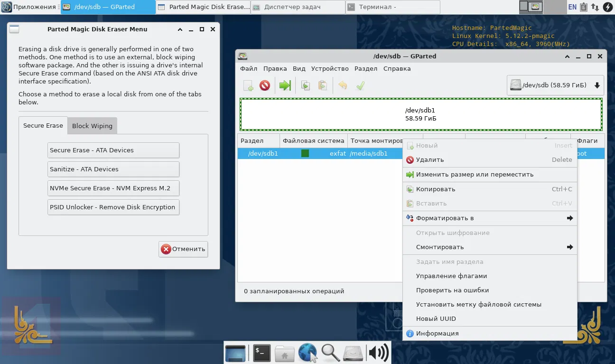Open the Вид menu in GParted
The height and width of the screenshot is (364, 615).
[x=299, y=68]
